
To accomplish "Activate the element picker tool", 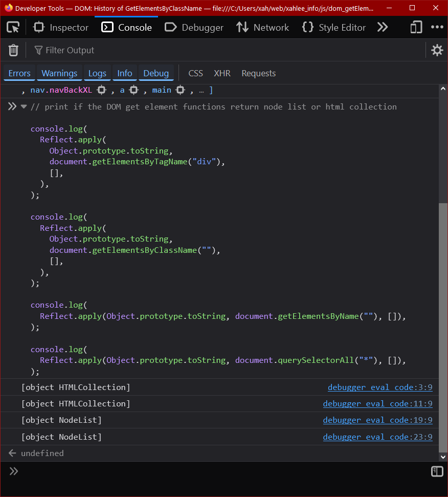I will [x=13, y=27].
